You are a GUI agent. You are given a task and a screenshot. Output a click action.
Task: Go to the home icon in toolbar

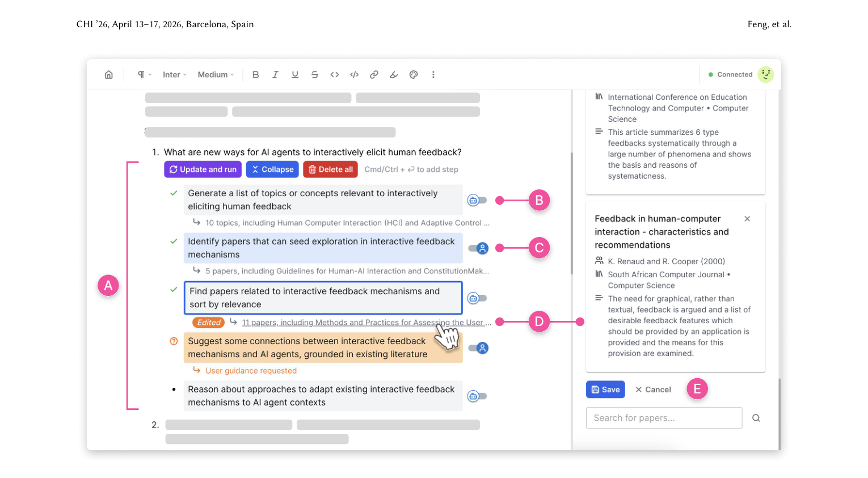coord(109,75)
